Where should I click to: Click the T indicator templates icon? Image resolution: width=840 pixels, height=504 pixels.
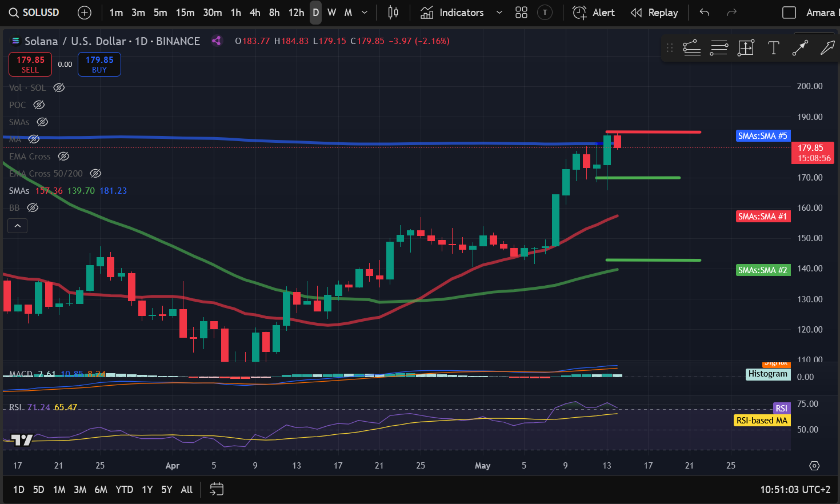pyautogui.click(x=545, y=13)
